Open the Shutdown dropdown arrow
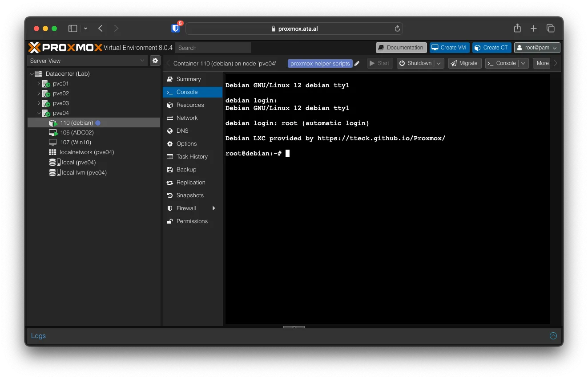This screenshot has width=588, height=379. (x=439, y=63)
